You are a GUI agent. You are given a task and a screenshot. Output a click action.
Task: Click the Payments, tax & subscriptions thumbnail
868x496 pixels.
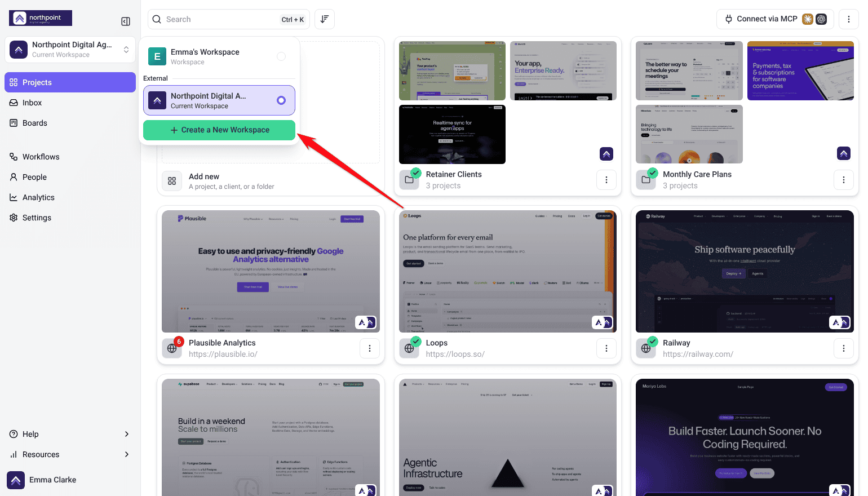pyautogui.click(x=800, y=70)
